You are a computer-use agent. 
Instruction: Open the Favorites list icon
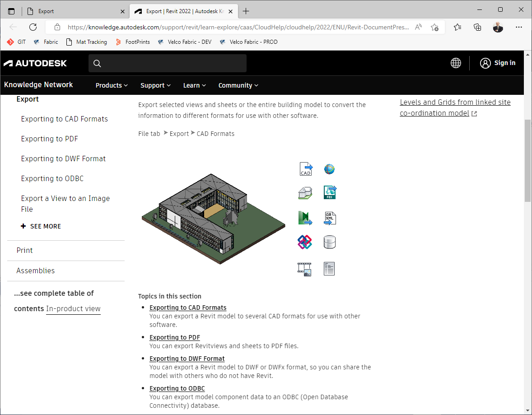pyautogui.click(x=457, y=27)
